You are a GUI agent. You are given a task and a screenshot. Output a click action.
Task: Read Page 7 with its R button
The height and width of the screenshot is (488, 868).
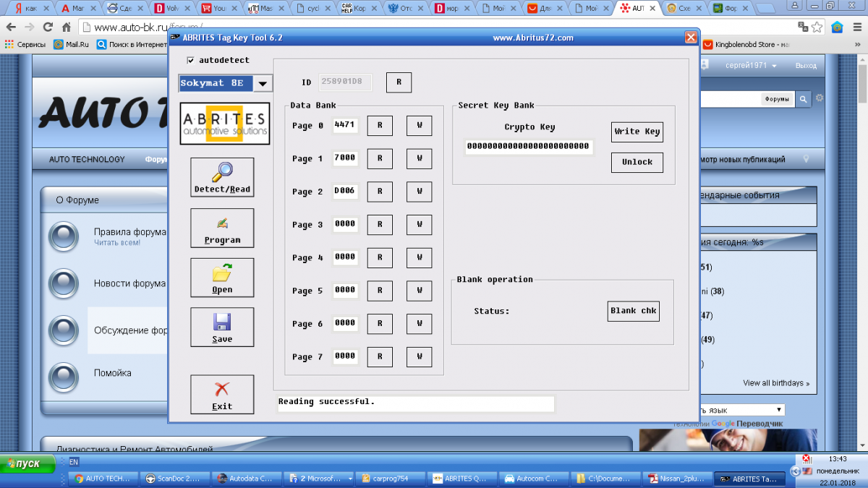pyautogui.click(x=380, y=356)
